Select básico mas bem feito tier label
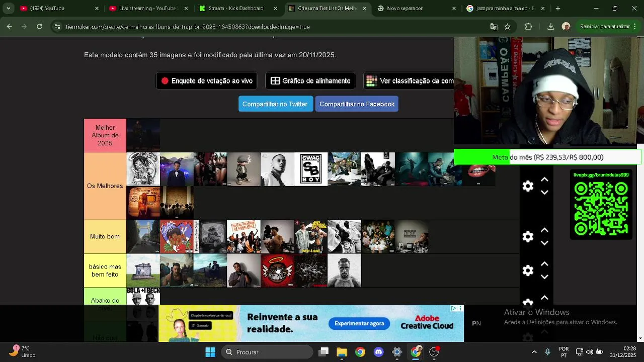 pyautogui.click(x=105, y=270)
